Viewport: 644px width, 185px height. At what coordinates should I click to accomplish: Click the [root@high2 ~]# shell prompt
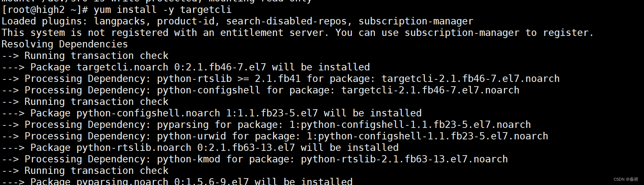point(45,10)
